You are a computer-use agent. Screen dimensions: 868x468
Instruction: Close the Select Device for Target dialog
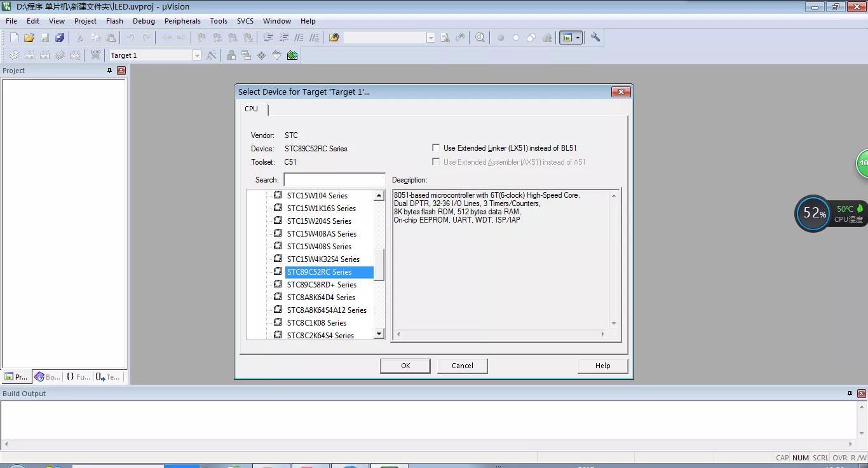point(621,92)
